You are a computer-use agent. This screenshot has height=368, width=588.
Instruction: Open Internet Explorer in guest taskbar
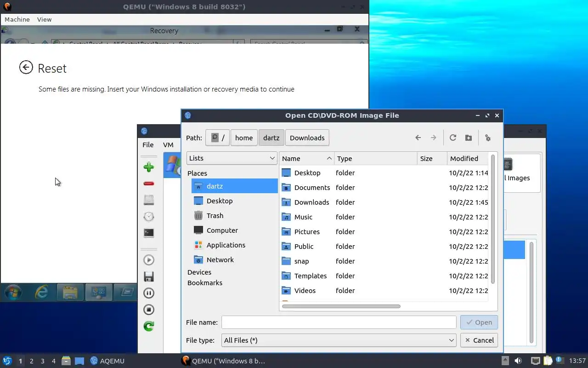tap(42, 292)
